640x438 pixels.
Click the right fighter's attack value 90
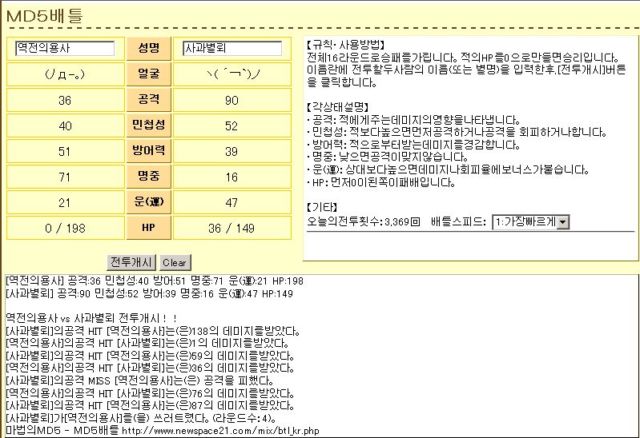231,100
